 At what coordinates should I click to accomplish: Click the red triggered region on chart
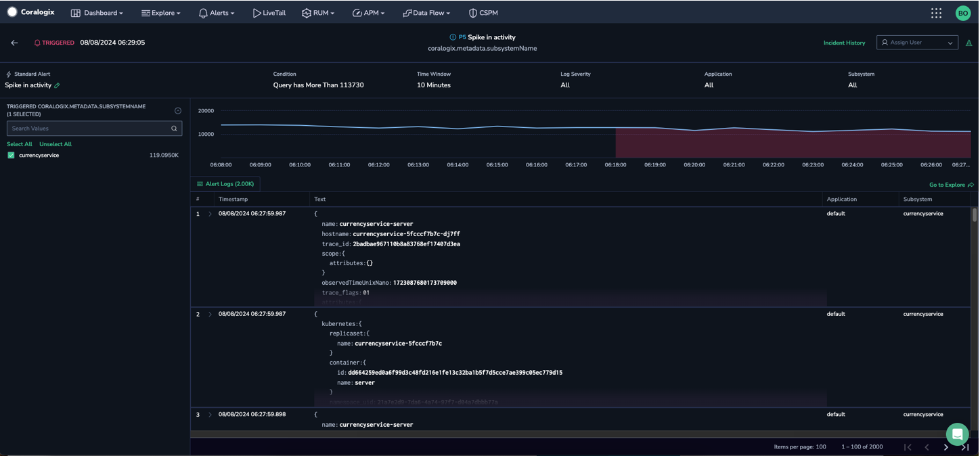coord(793,143)
